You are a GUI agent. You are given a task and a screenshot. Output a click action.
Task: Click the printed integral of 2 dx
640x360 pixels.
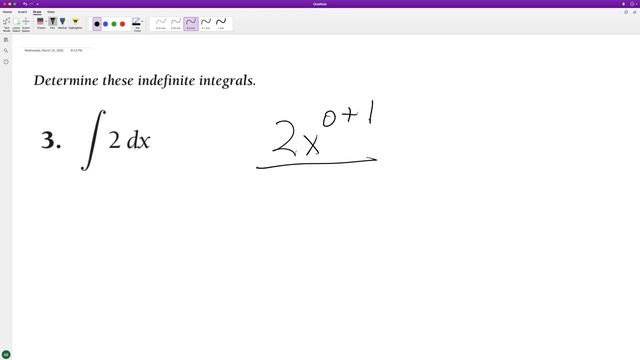click(116, 140)
